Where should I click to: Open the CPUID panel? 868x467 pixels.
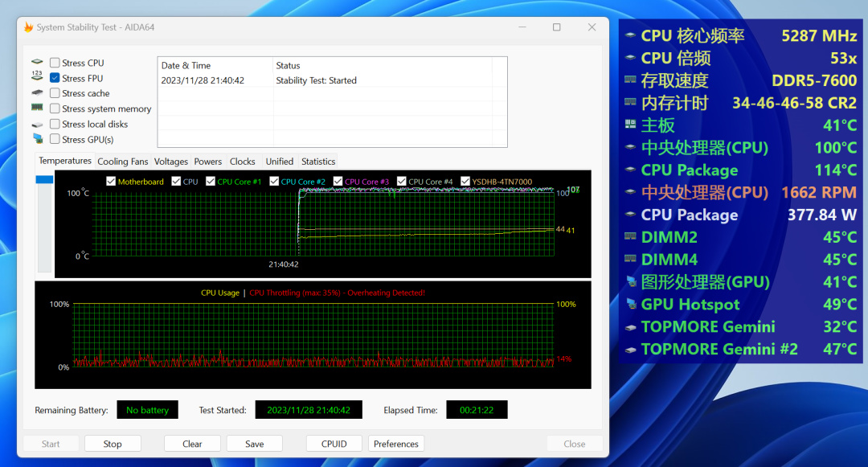coord(334,444)
